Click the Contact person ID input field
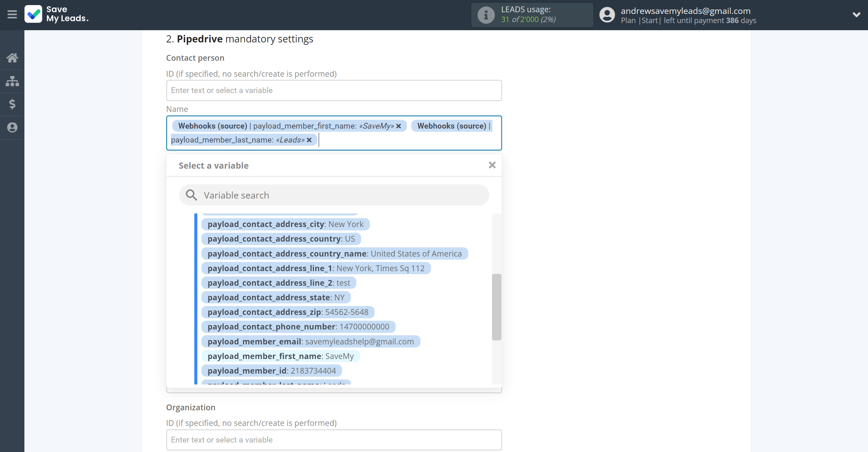This screenshot has height=452, width=868. [x=334, y=91]
